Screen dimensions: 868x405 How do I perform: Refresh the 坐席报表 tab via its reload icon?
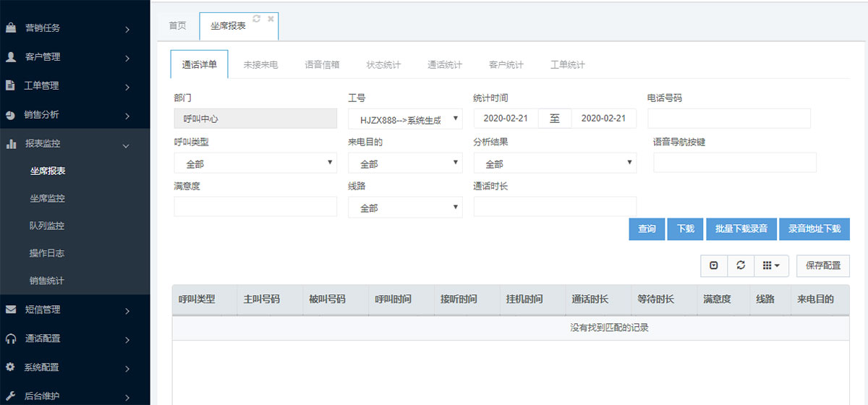coord(256,20)
